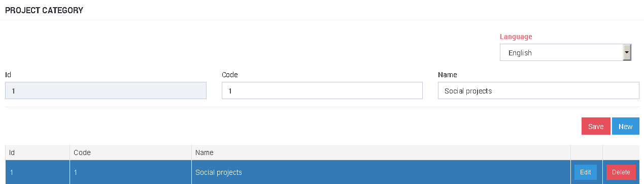The height and width of the screenshot is (184, 644).
Task: Click the Id label above the form field
Action: click(8, 75)
